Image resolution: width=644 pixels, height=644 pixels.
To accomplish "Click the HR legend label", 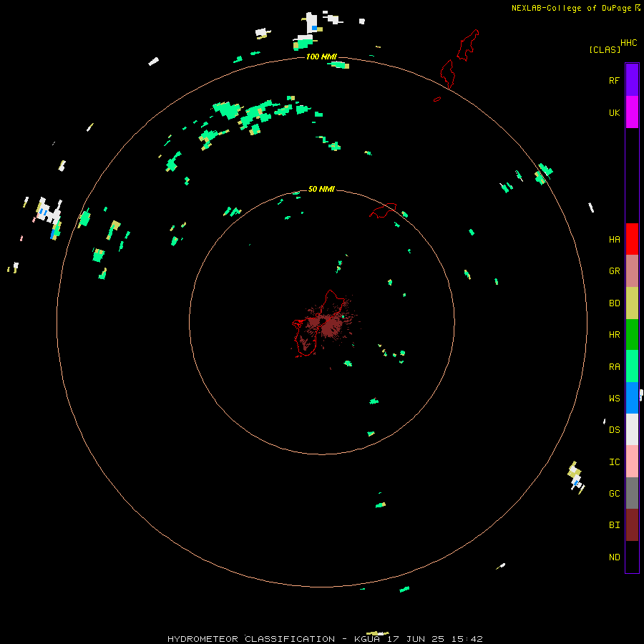I will click(x=614, y=335).
